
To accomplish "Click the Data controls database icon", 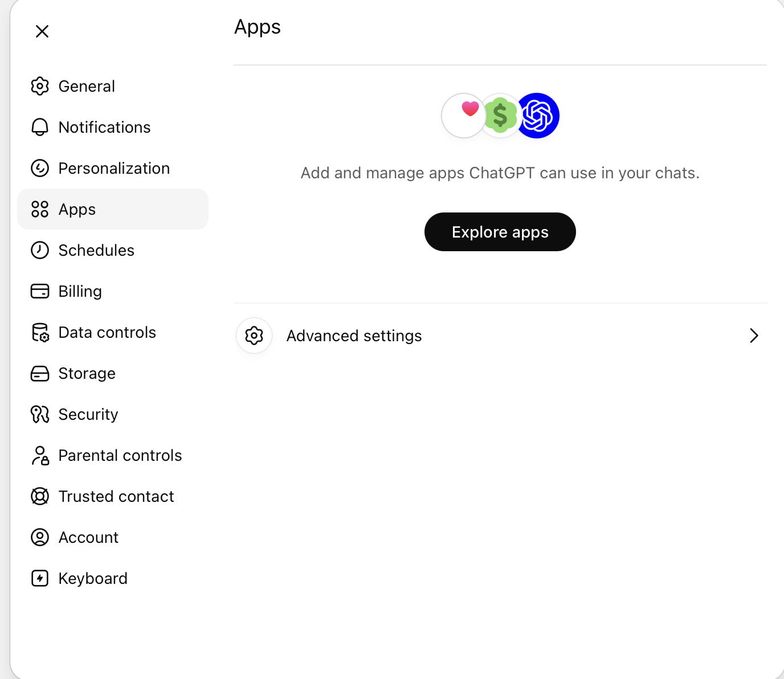I will tap(40, 332).
